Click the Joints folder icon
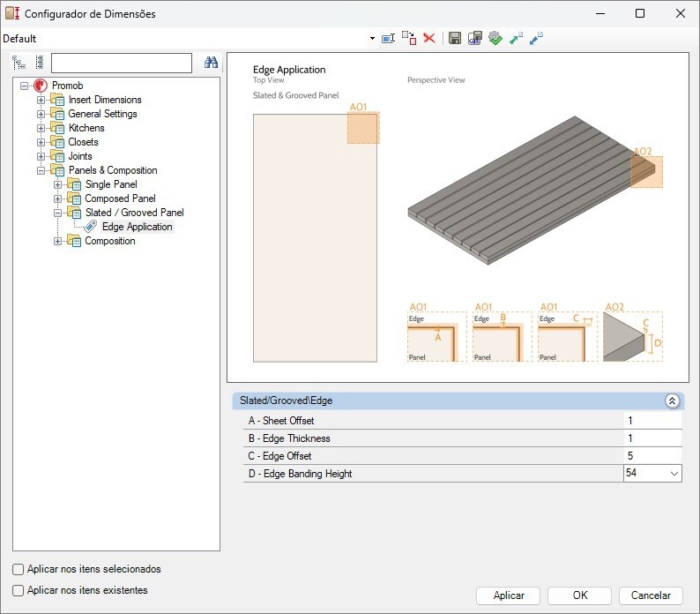 click(57, 156)
